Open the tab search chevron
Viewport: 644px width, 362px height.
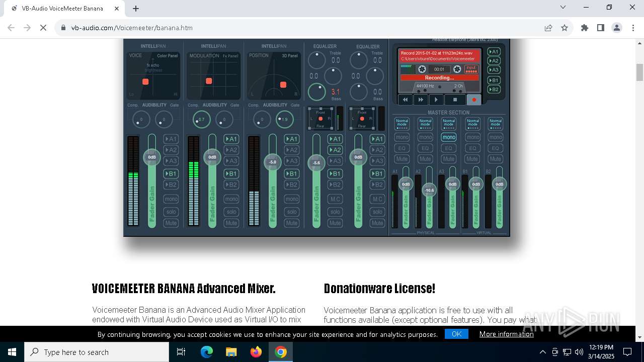563,7
